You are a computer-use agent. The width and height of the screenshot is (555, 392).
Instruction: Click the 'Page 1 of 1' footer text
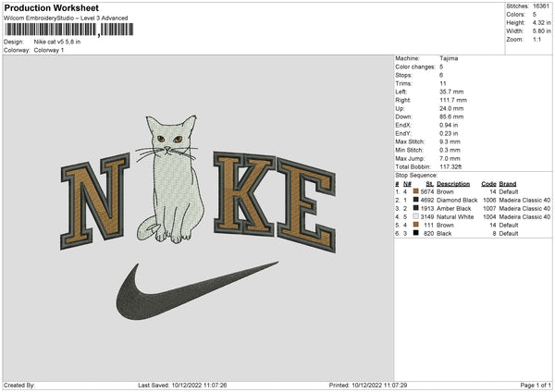click(536, 386)
